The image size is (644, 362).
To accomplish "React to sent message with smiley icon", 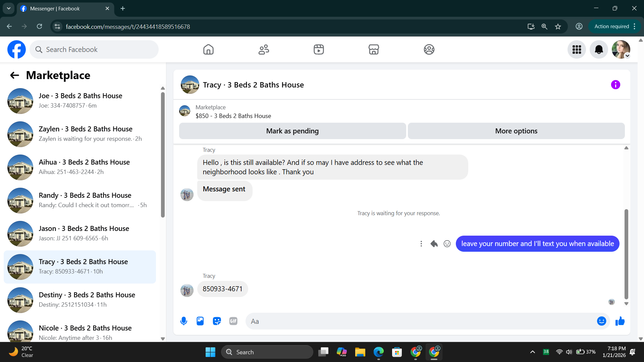I will [x=447, y=244].
